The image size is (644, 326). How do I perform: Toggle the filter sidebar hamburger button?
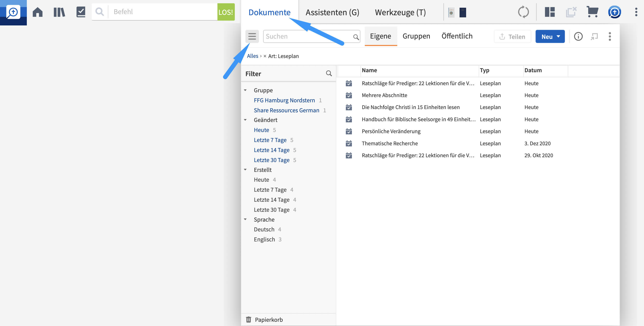point(252,36)
